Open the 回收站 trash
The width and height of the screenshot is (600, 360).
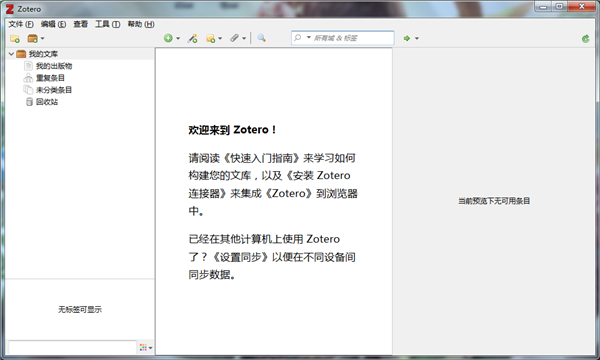tap(47, 102)
